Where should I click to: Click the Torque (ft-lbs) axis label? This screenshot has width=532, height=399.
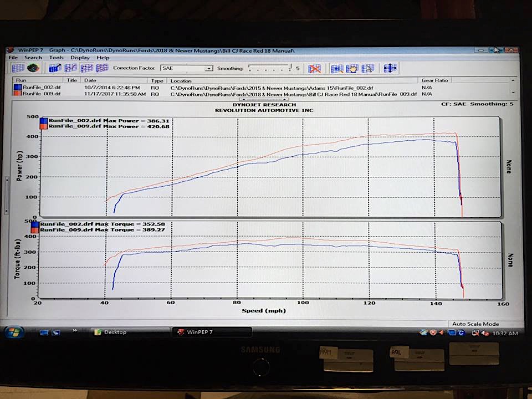[x=18, y=259]
